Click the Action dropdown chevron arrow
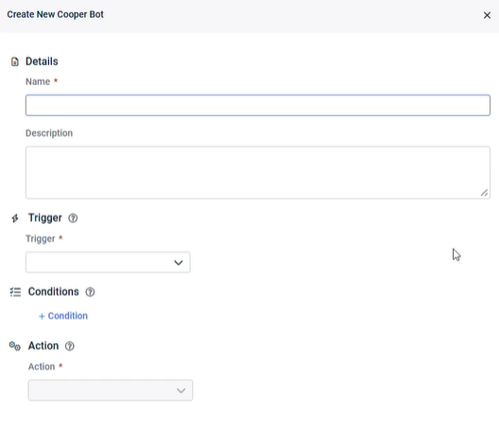The height and width of the screenshot is (448, 499). pos(181,390)
